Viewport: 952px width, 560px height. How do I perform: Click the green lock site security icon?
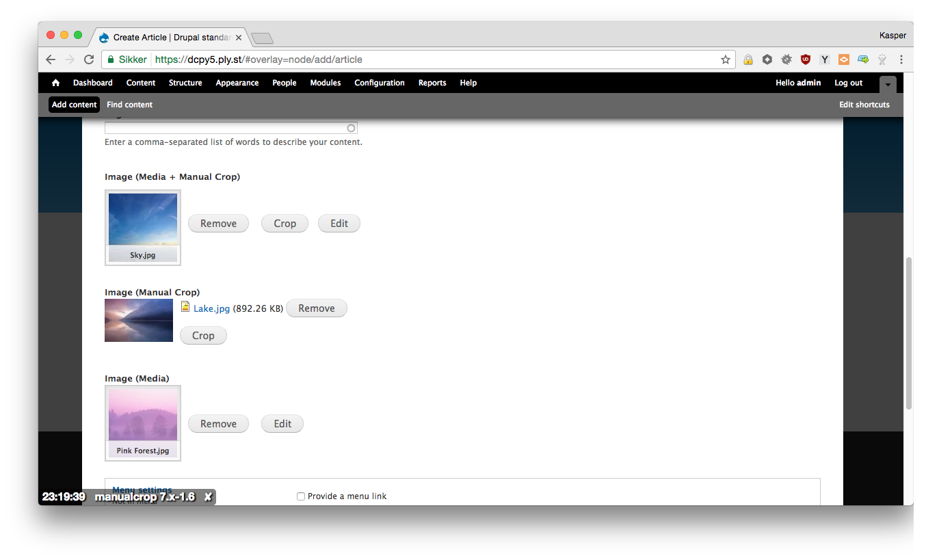tap(111, 59)
